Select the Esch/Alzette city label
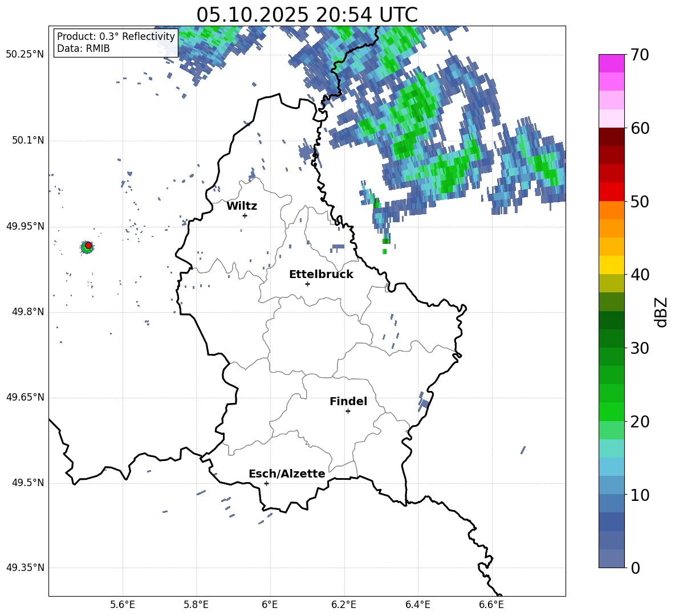This screenshot has height=616, width=675. 287,474
